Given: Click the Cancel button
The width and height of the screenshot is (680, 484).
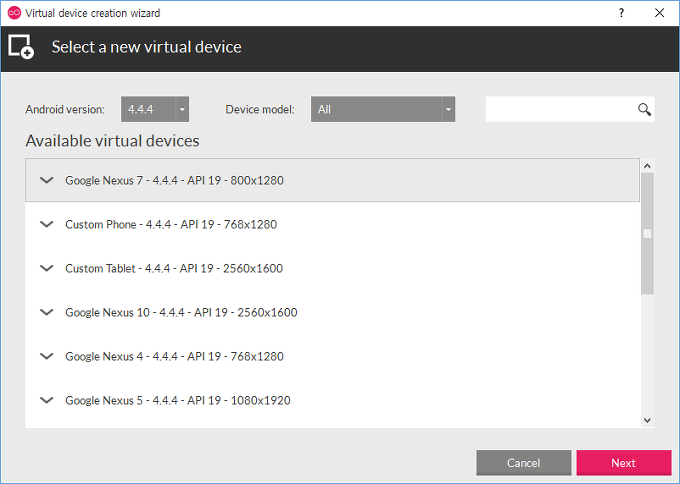Looking at the screenshot, I should (523, 463).
